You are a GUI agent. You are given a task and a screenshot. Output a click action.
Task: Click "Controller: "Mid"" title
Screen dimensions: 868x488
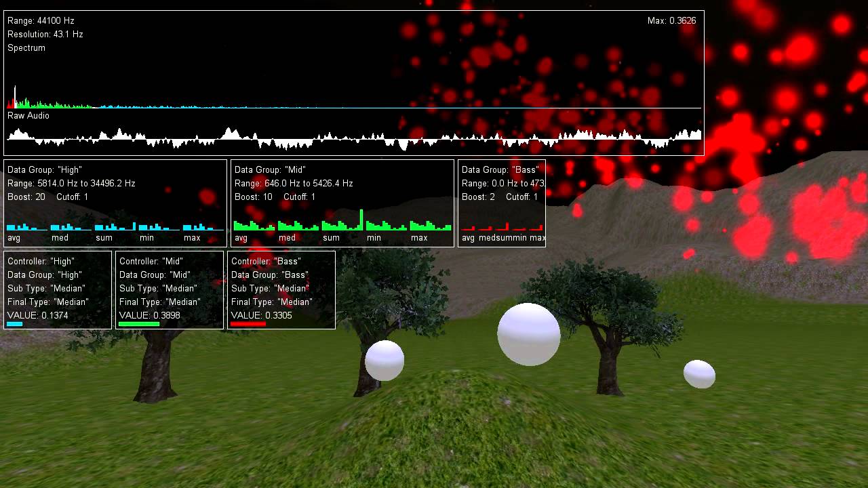coord(152,262)
